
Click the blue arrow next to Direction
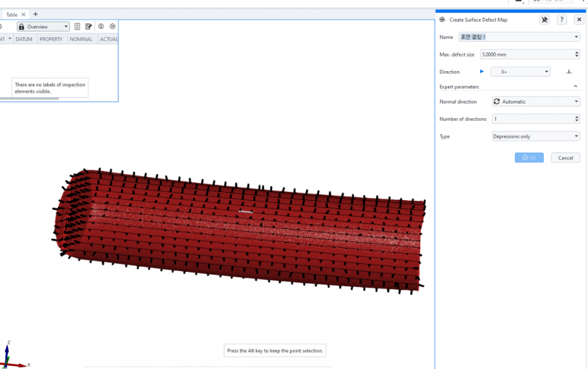[481, 72]
